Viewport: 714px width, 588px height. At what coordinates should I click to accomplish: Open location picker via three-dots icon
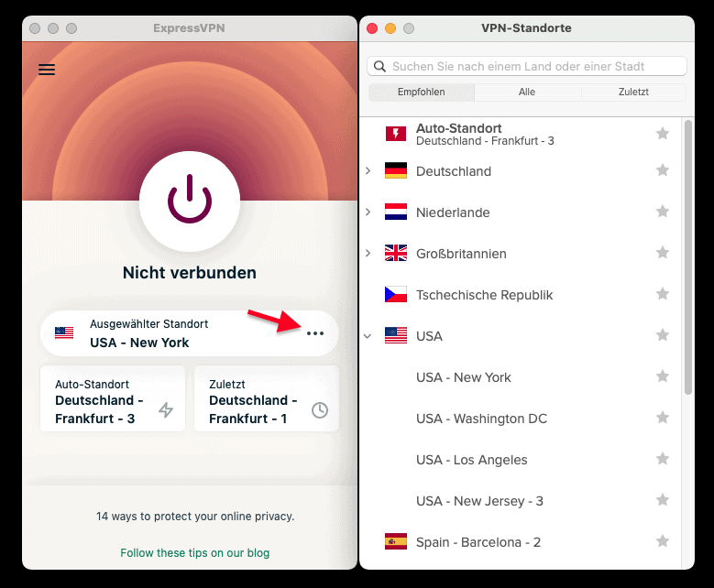(x=315, y=333)
